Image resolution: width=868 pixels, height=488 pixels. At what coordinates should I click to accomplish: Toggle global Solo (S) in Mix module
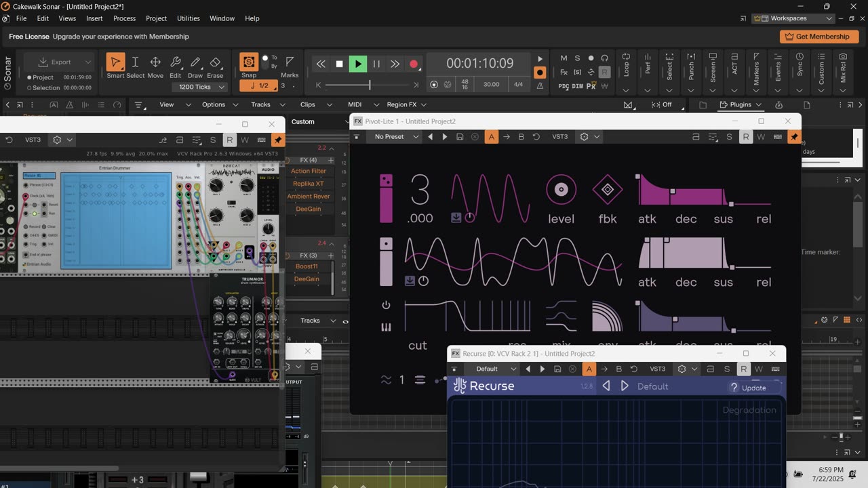tap(577, 58)
